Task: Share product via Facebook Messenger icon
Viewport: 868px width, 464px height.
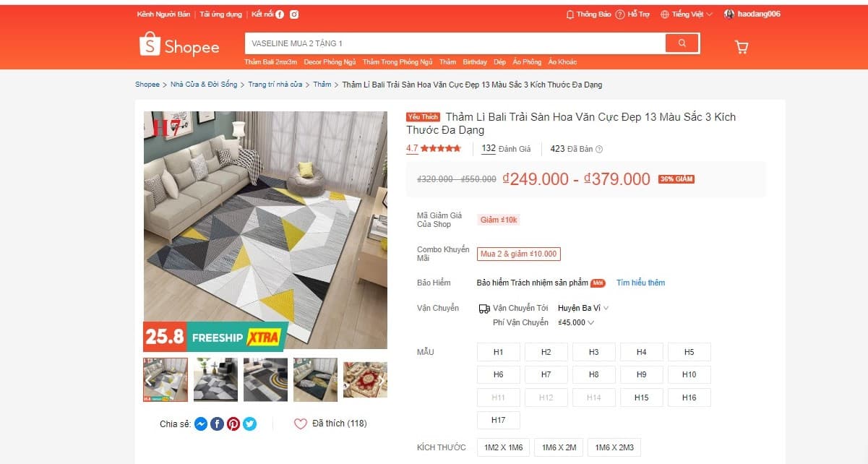Action: point(201,424)
